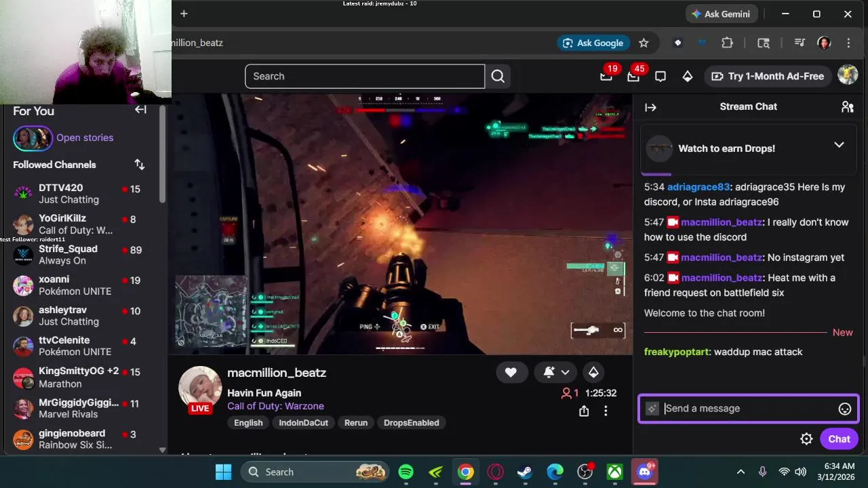Screen dimensions: 868x488
Task: Open ttvCelenite followed channel
Action: (80, 346)
